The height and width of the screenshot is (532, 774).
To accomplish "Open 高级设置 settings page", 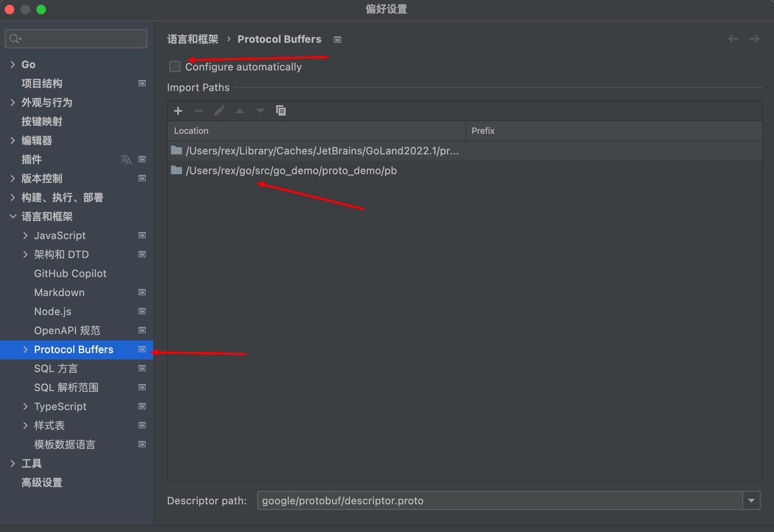I will coord(42,483).
